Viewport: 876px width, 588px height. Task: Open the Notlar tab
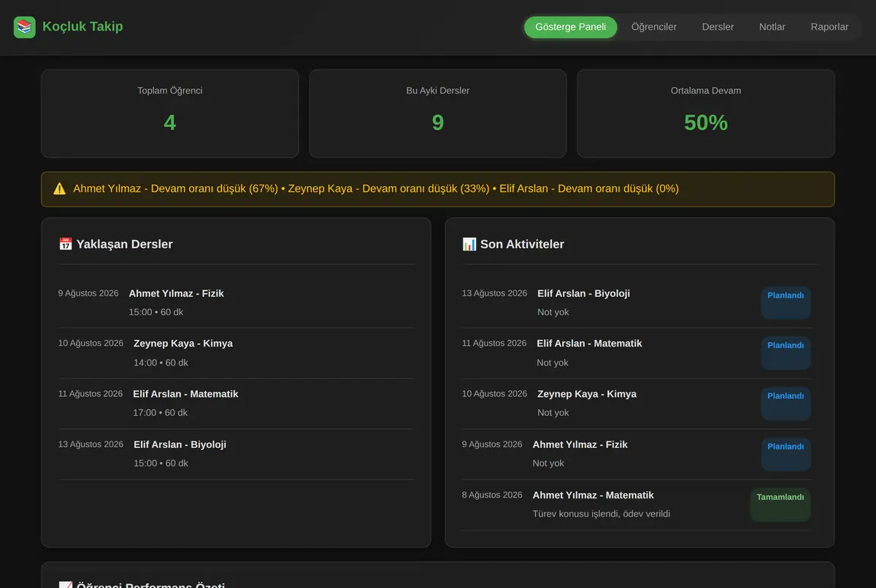click(772, 27)
